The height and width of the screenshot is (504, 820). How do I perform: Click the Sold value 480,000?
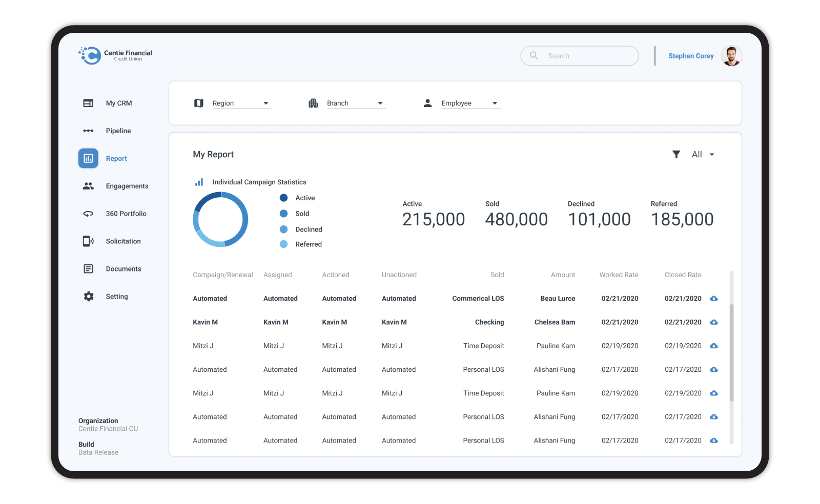click(517, 219)
